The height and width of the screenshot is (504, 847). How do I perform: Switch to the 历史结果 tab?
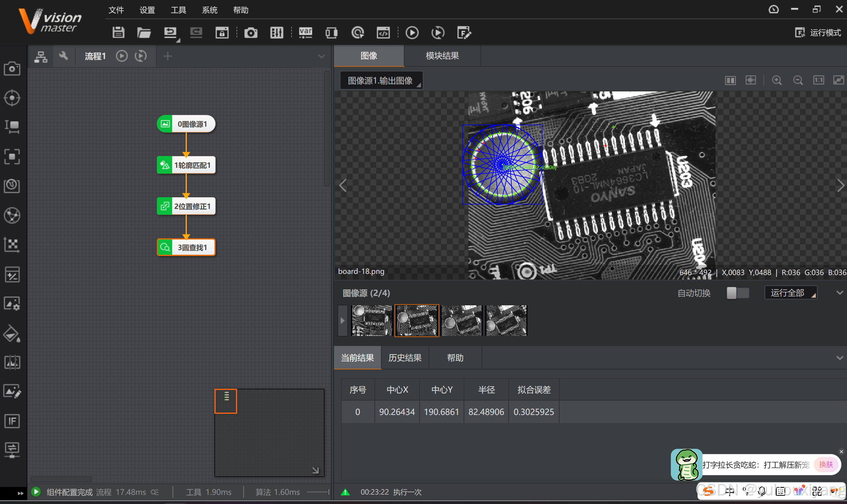tap(405, 358)
